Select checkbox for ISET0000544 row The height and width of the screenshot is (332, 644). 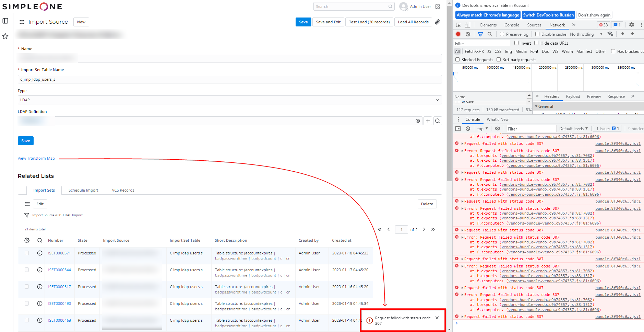[x=27, y=270]
